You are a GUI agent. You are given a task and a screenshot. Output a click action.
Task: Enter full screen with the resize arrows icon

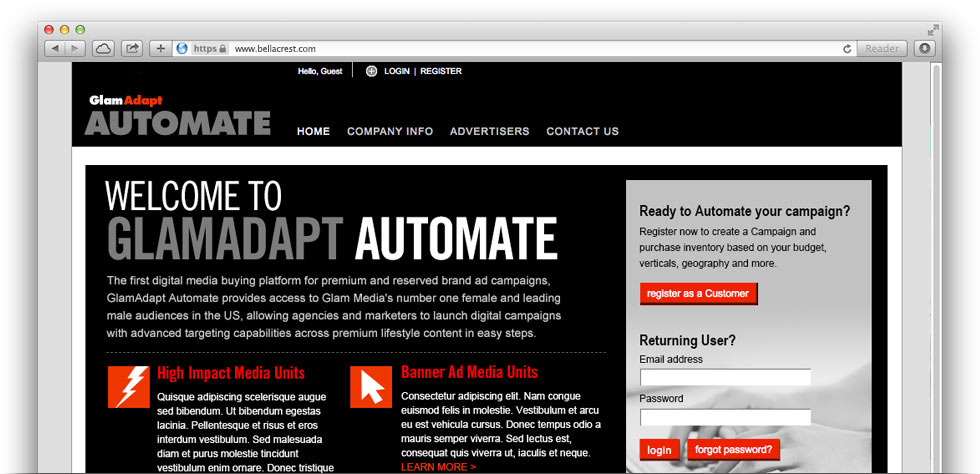(x=933, y=29)
